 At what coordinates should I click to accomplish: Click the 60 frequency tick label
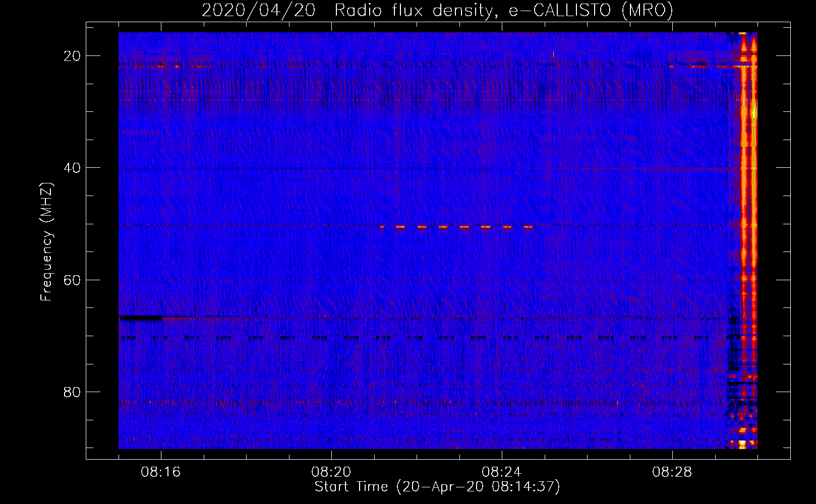coord(72,280)
